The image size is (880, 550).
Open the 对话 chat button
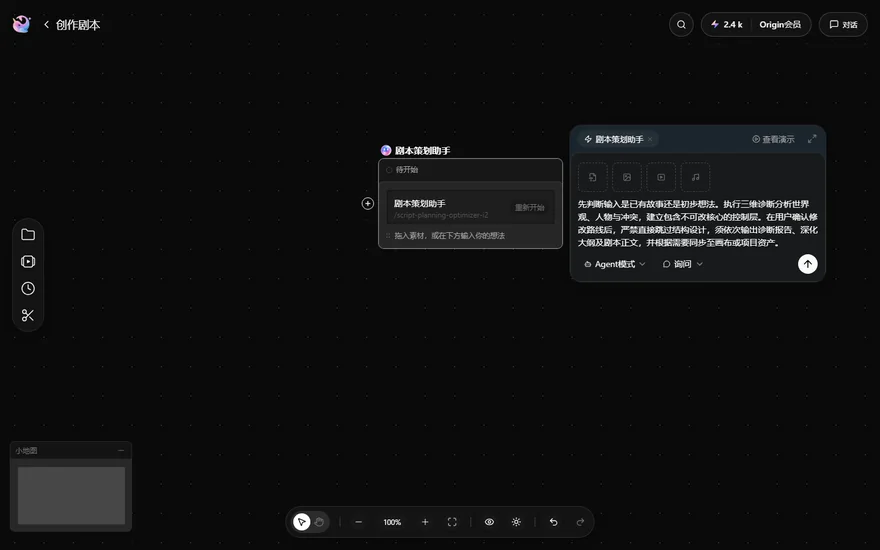[x=843, y=25]
